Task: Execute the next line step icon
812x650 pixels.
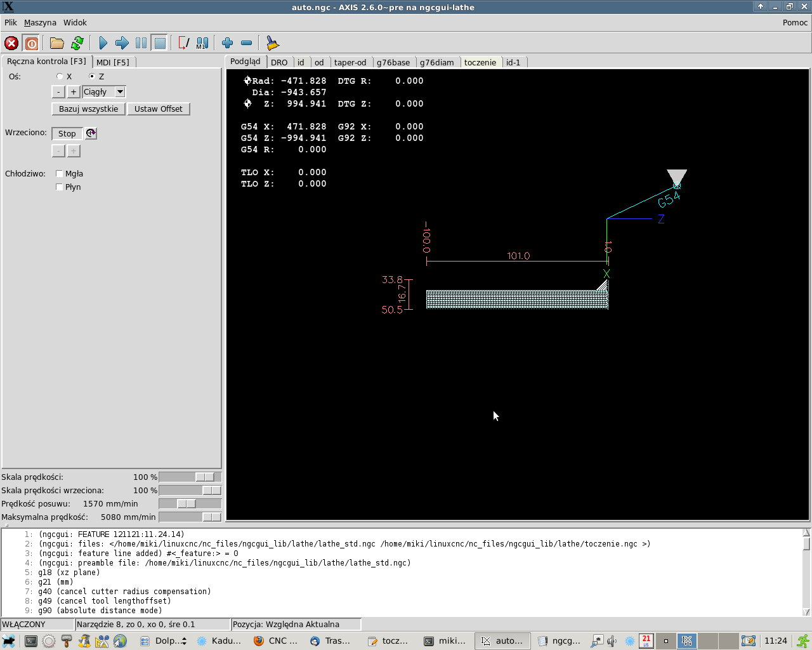Action: click(122, 43)
